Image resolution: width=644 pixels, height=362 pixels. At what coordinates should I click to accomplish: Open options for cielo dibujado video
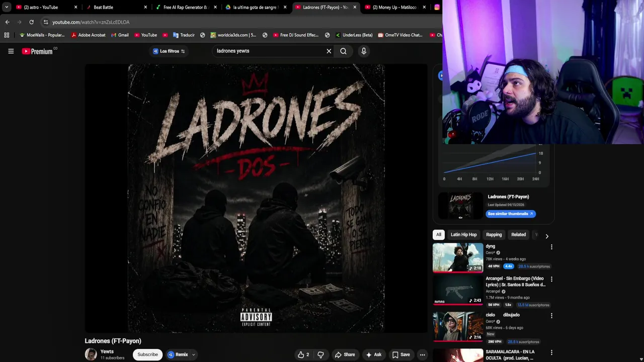tap(551, 316)
